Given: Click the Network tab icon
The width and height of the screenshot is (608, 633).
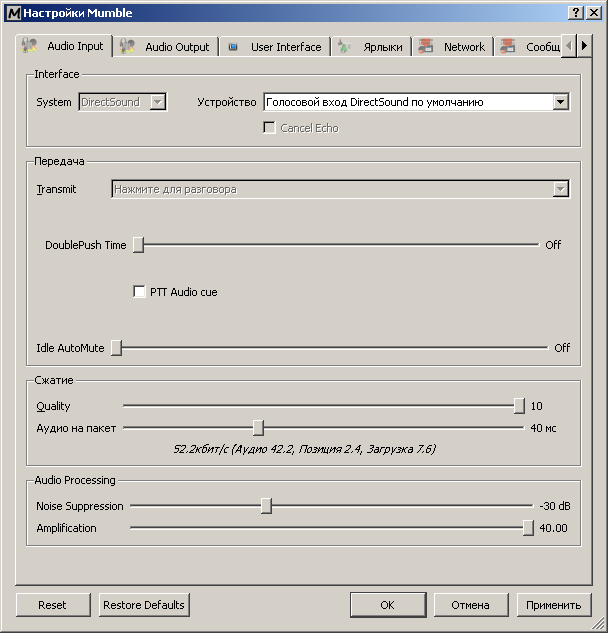Looking at the screenshot, I should (426, 46).
